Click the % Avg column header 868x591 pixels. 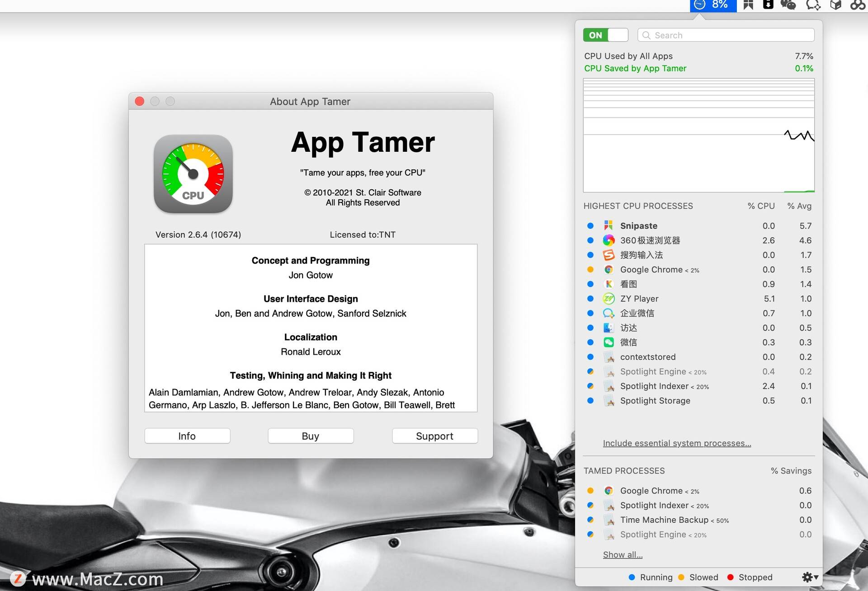(799, 206)
